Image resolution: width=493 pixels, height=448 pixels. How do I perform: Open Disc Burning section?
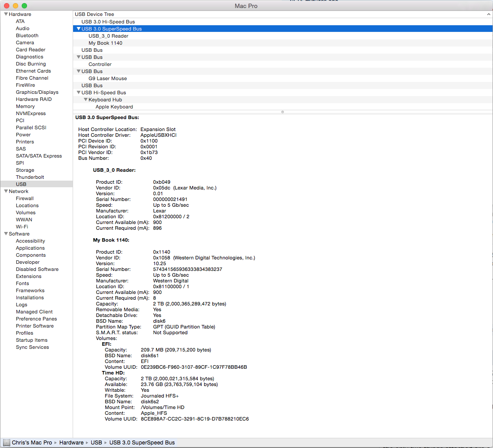point(31,64)
